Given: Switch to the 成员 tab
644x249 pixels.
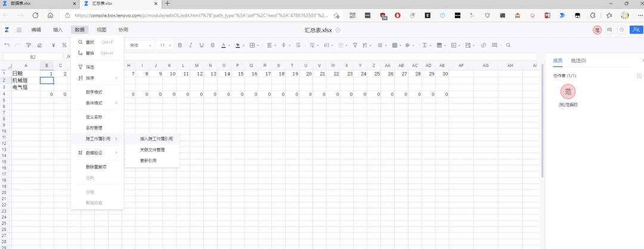Looking at the screenshot, I should point(558,60).
